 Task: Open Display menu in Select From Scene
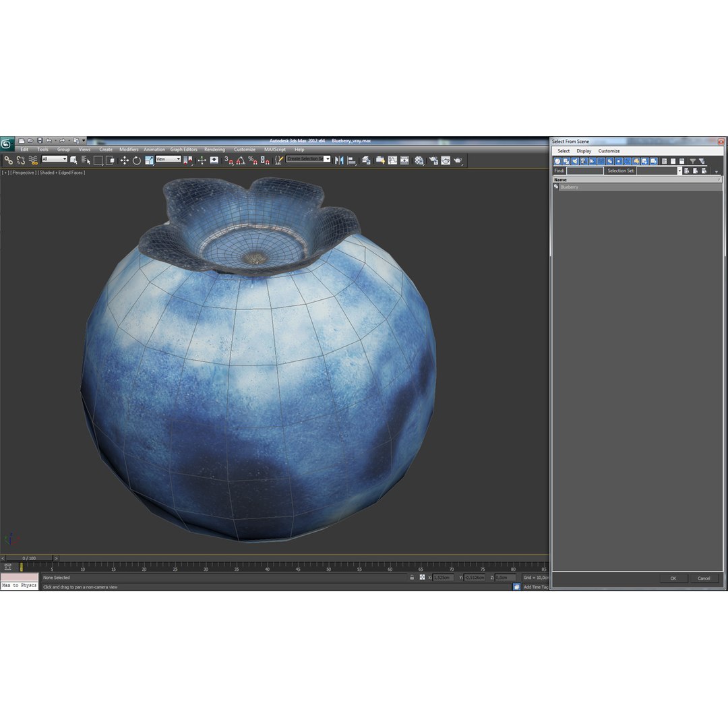coord(584,151)
